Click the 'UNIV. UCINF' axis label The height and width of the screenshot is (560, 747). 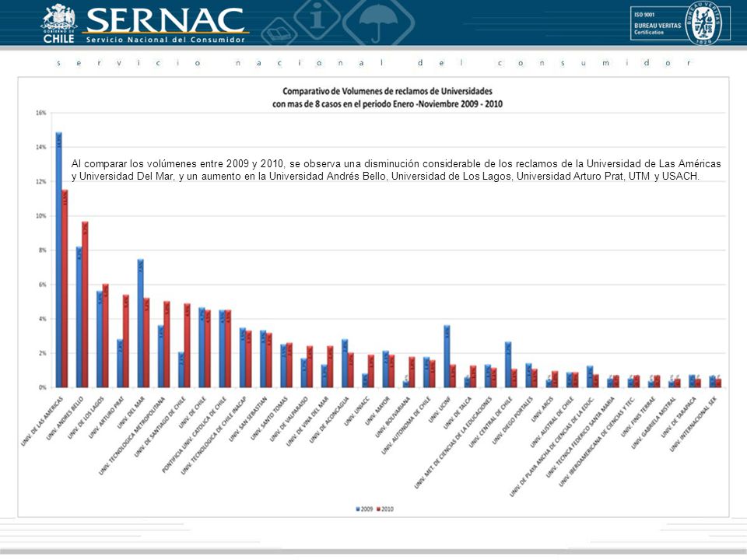coord(440,409)
